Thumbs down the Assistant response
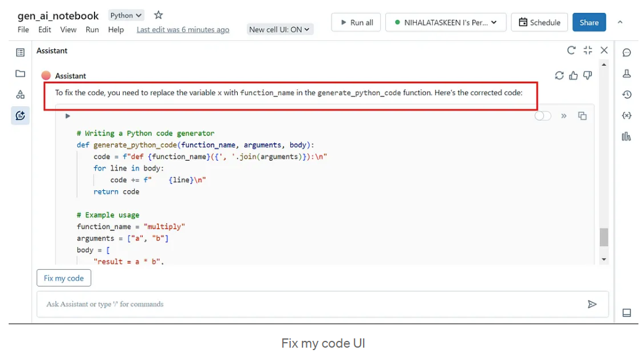 [x=588, y=75]
